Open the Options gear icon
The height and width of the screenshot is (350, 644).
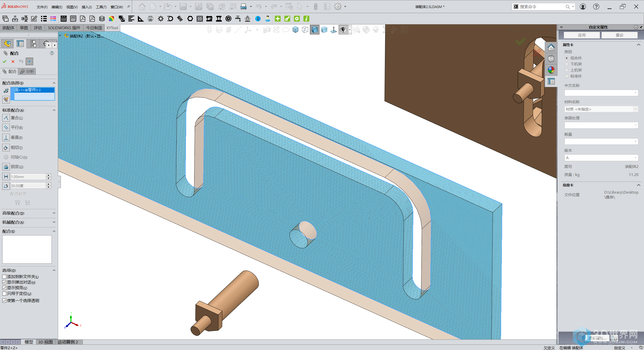pyautogui.click(x=338, y=7)
